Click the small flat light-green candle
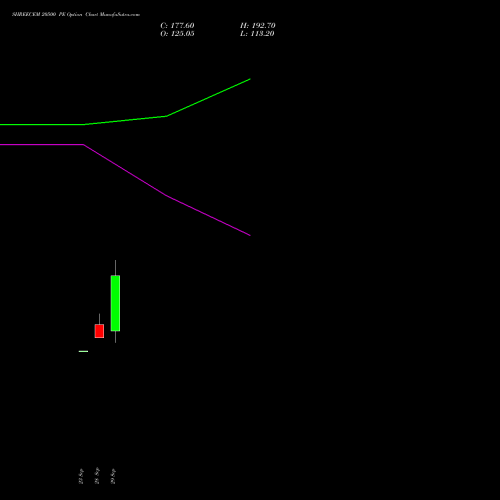 pos(83,351)
